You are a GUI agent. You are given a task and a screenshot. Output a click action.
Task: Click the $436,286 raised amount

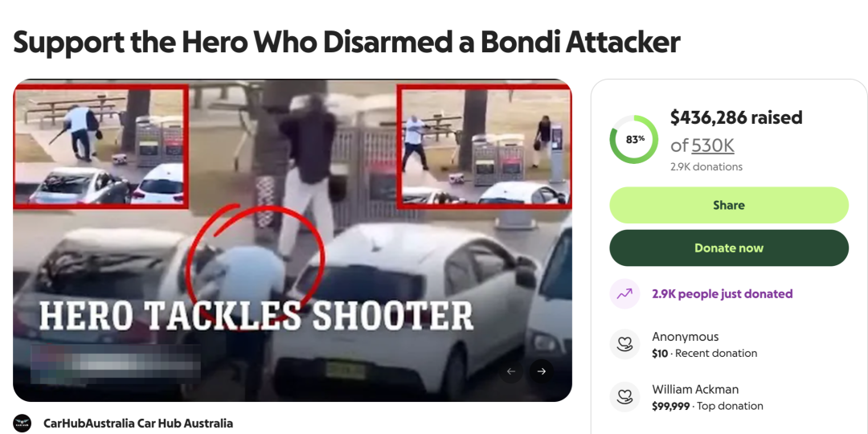click(735, 117)
